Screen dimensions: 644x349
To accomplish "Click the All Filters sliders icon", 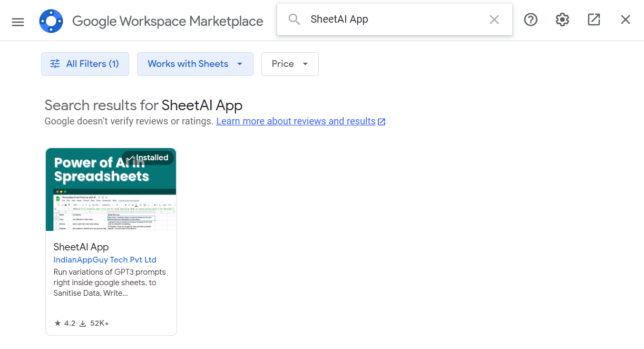I will (55, 64).
